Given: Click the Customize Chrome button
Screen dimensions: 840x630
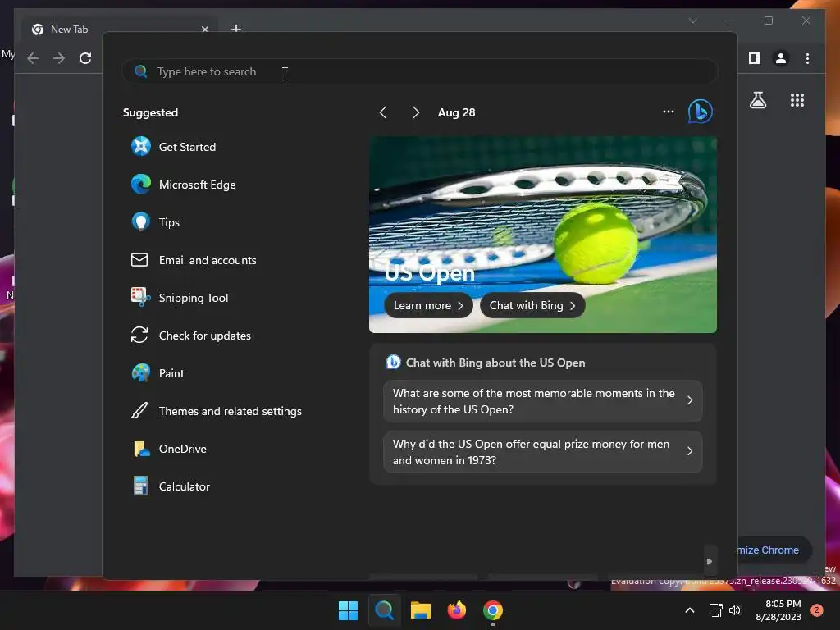Looking at the screenshot, I should pyautogui.click(x=773, y=550).
